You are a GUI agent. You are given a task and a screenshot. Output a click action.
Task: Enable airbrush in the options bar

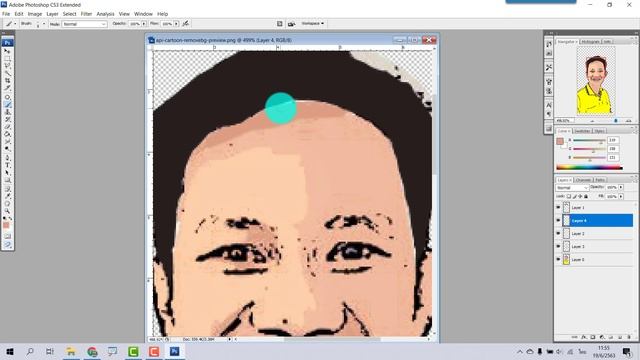186,24
